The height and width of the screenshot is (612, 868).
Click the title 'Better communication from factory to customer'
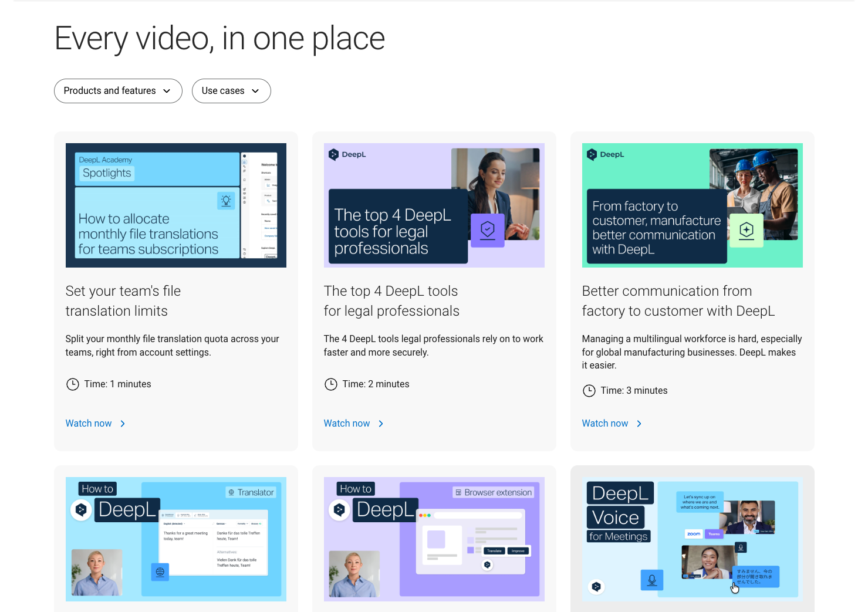click(x=678, y=301)
